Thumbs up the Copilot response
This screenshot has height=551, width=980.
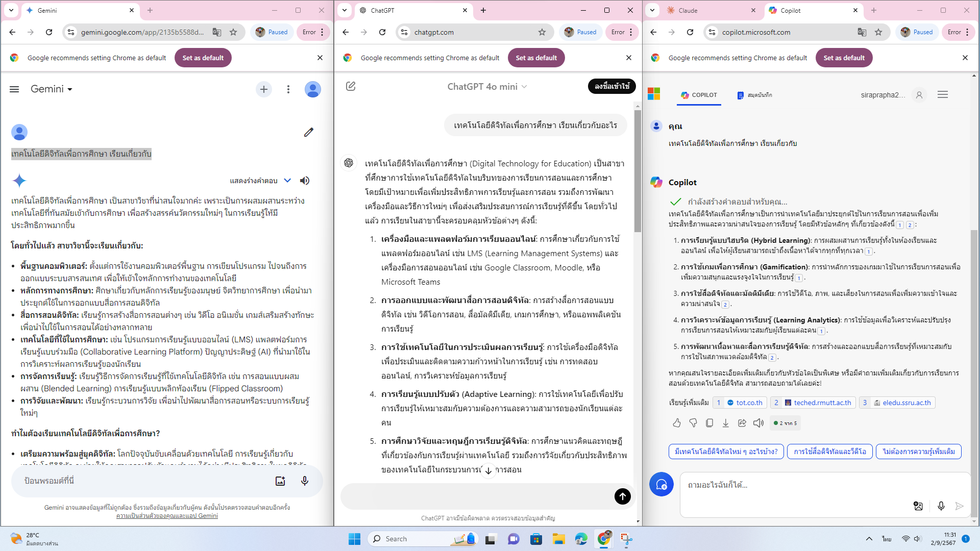click(677, 423)
